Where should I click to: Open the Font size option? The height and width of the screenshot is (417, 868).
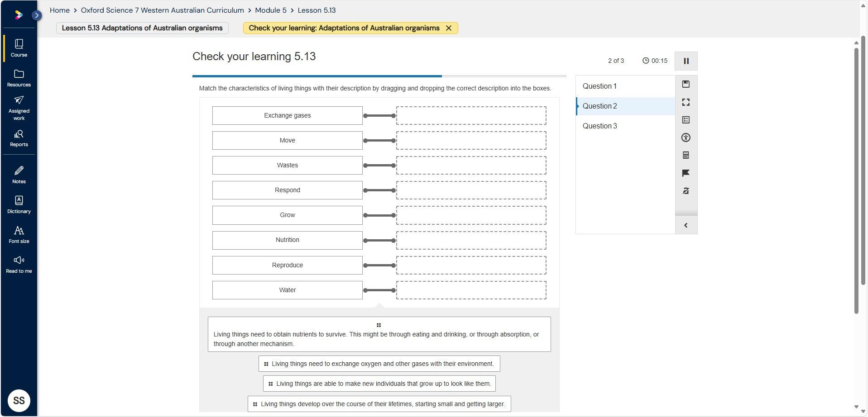coord(19,235)
